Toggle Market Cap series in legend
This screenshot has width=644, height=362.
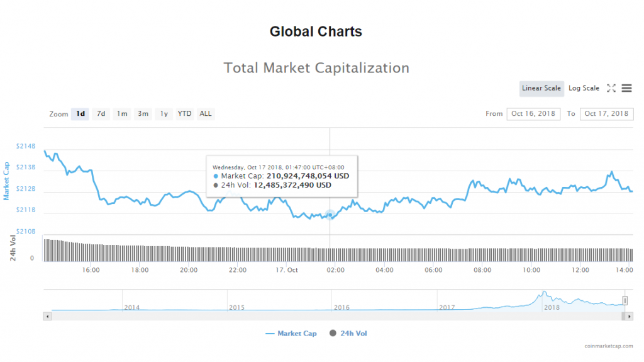291,333
